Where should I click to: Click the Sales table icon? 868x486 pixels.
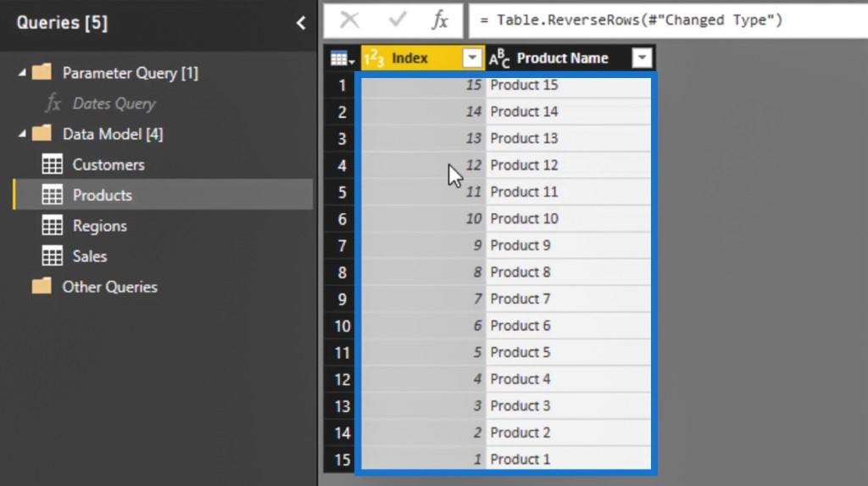click(52, 256)
